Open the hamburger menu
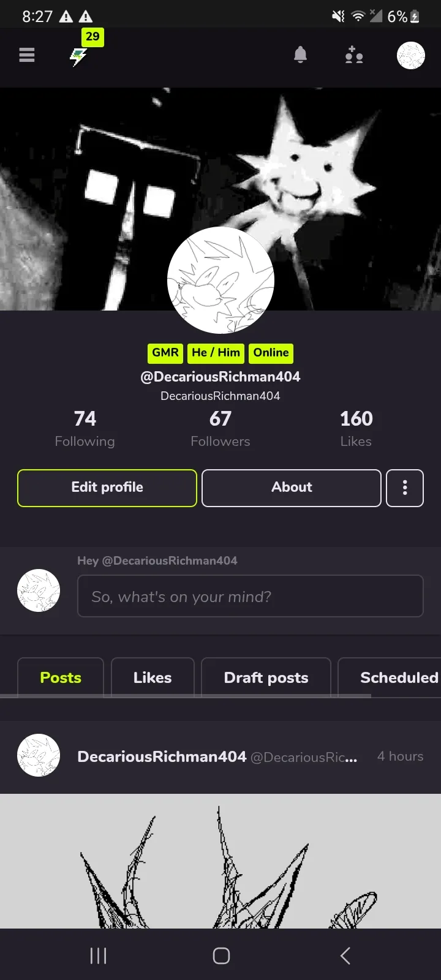Viewport: 441px width, 980px height. (27, 55)
